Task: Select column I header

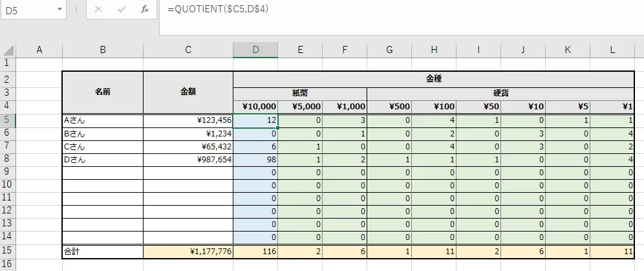Action: coord(478,50)
